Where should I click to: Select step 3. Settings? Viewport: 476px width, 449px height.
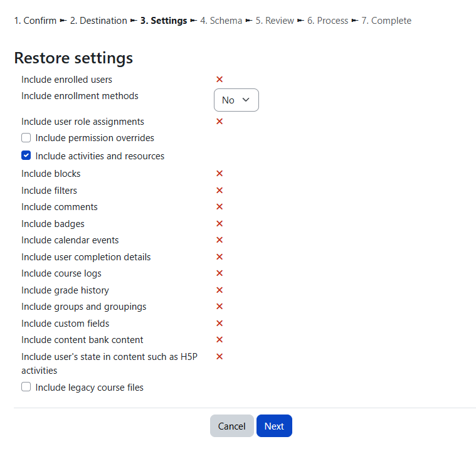[164, 21]
